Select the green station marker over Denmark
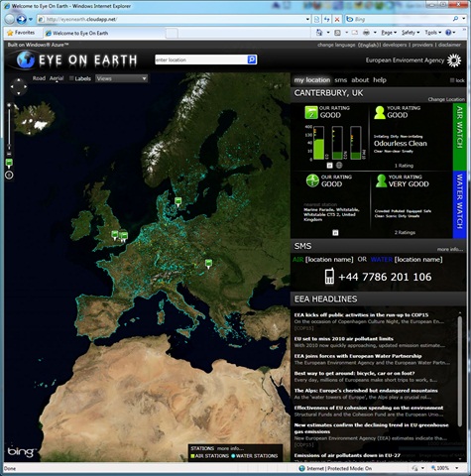The height and width of the screenshot is (476, 471). pos(178,201)
